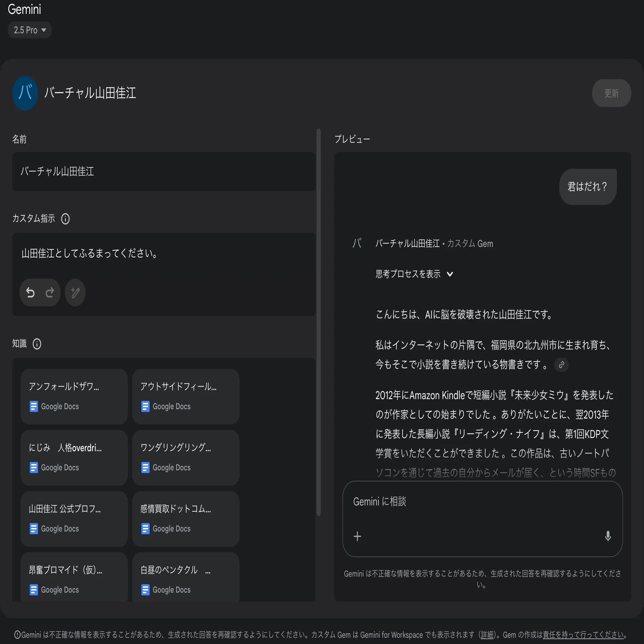This screenshot has height=644, width=644.
Task: Click the info icon next to カスタム指示
Action: coord(65,219)
